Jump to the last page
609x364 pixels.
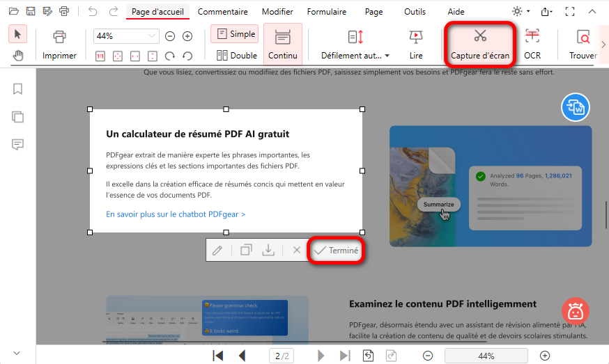pyautogui.click(x=345, y=356)
